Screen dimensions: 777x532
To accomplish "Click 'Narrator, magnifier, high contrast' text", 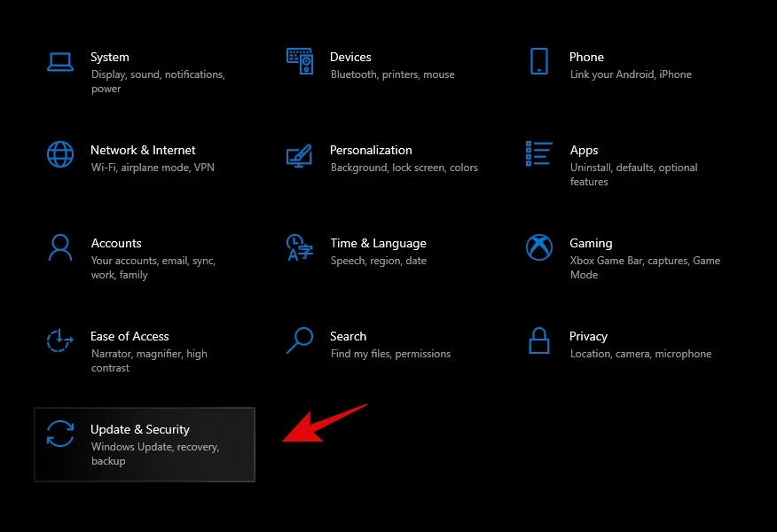I will point(149,361).
